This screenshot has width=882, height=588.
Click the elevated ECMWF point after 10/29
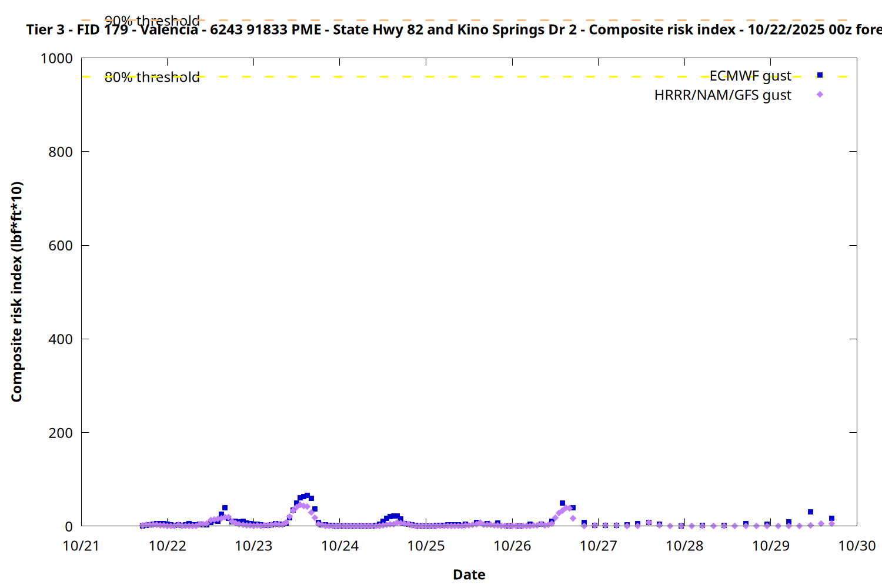point(810,512)
